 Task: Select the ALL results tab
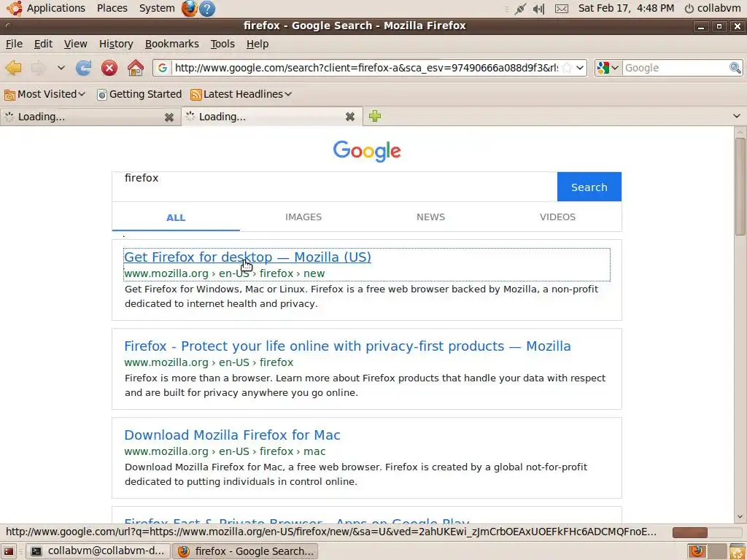(x=176, y=217)
